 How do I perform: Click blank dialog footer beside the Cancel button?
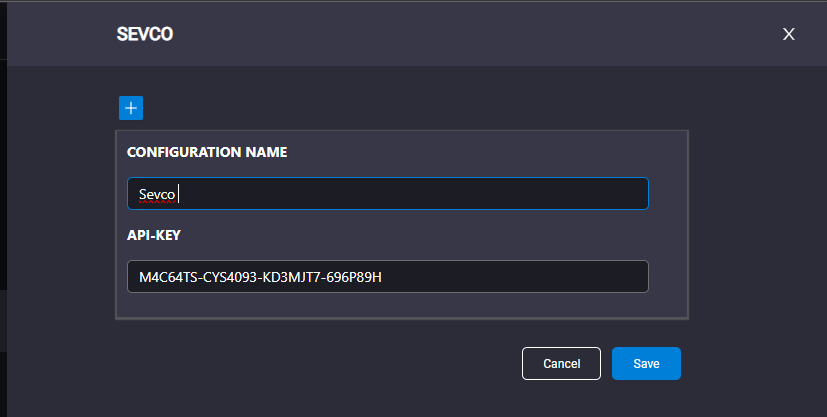pyautogui.click(x=316, y=363)
